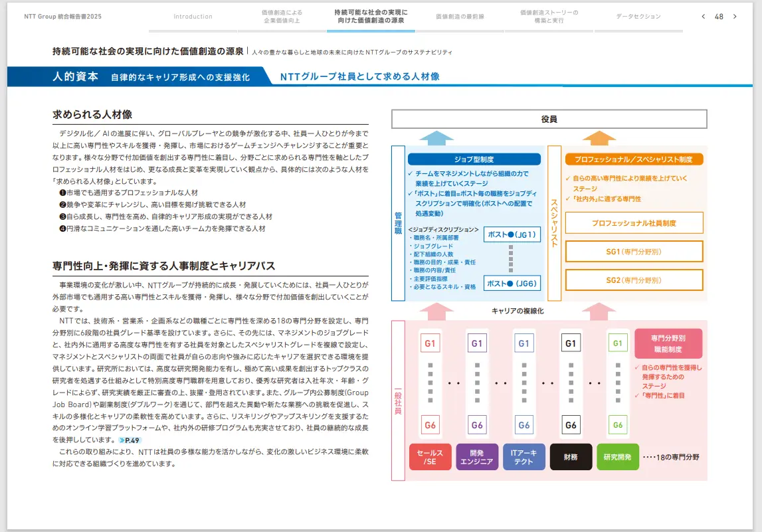Click the page number 48 indicator
The height and width of the screenshot is (532, 762).
[x=719, y=15]
